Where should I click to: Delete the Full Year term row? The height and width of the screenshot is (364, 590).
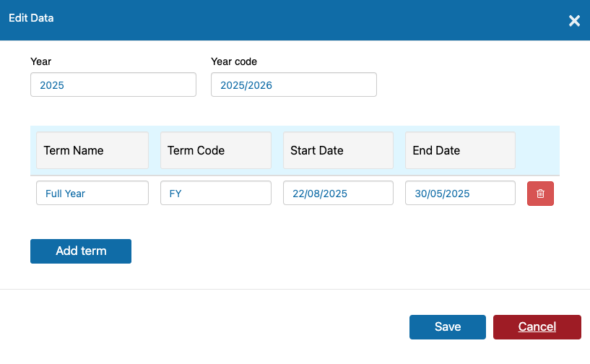pyautogui.click(x=540, y=194)
